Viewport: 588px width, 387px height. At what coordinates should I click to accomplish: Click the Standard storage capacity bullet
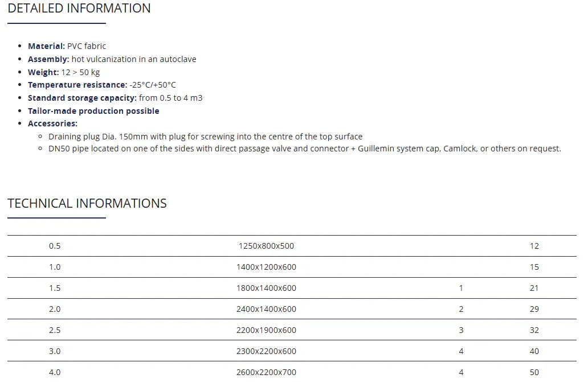tap(115, 98)
